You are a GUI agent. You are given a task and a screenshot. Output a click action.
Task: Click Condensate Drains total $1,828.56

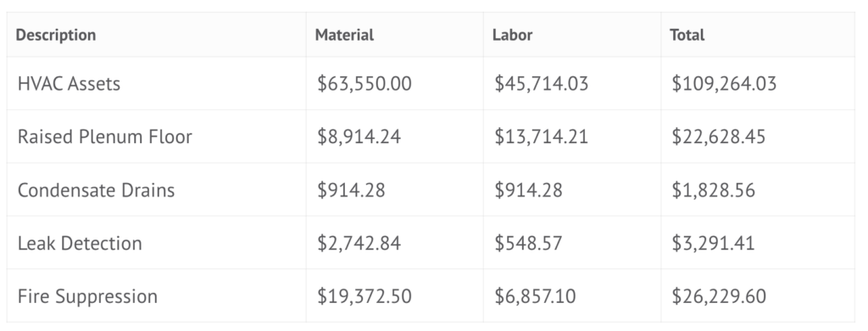[x=714, y=190]
